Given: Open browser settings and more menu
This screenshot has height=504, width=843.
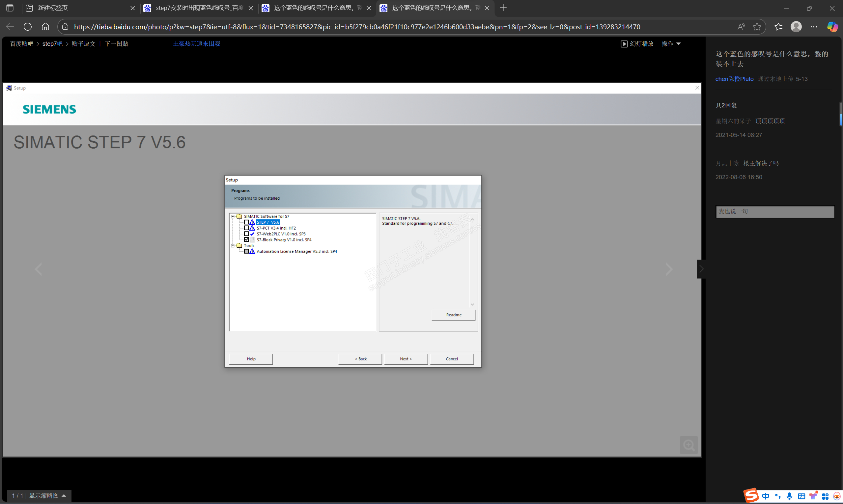Looking at the screenshot, I should point(813,27).
